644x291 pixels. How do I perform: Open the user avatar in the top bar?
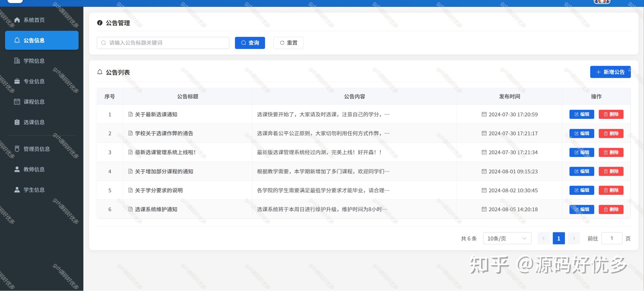[x=602, y=2]
